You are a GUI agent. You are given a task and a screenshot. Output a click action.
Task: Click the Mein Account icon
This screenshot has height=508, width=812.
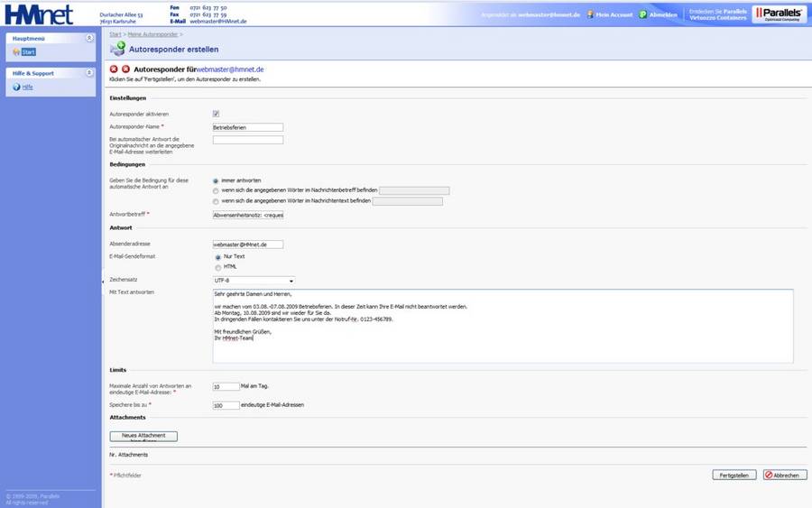[590, 14]
